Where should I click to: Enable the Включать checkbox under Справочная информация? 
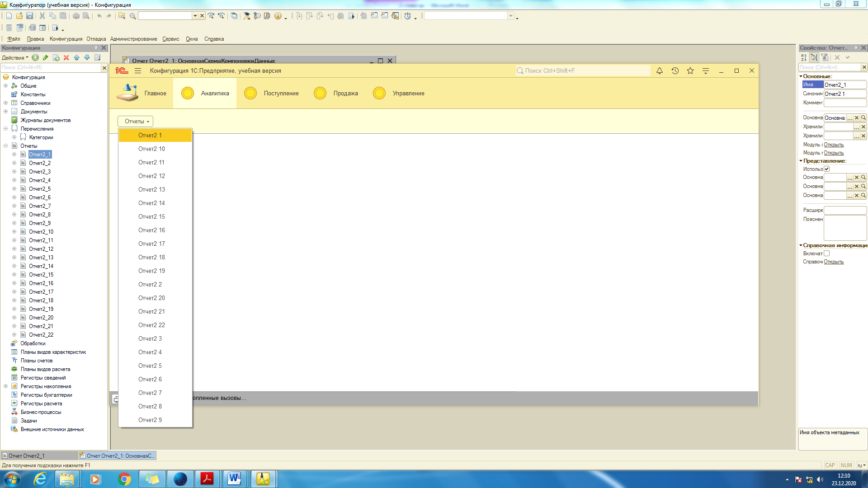827,253
